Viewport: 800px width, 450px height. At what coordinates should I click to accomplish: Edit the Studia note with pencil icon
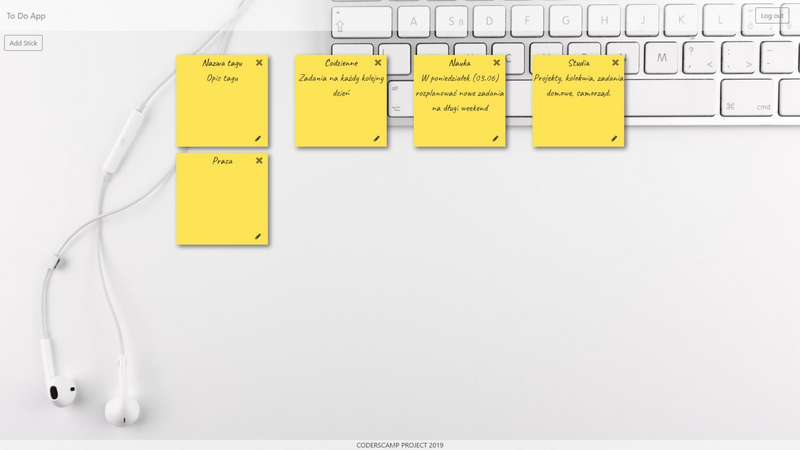click(614, 139)
